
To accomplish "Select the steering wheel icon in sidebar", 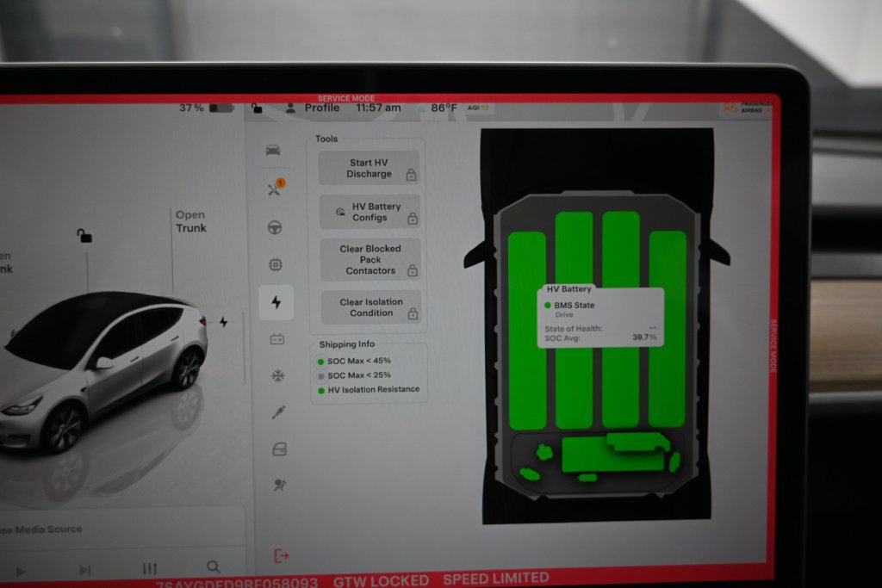I will (x=275, y=227).
